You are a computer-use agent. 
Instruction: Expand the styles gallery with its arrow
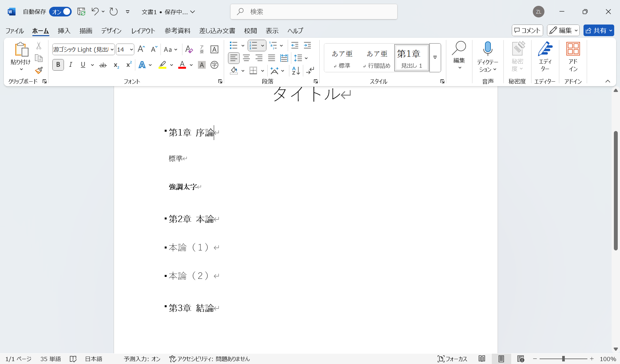coord(435,58)
